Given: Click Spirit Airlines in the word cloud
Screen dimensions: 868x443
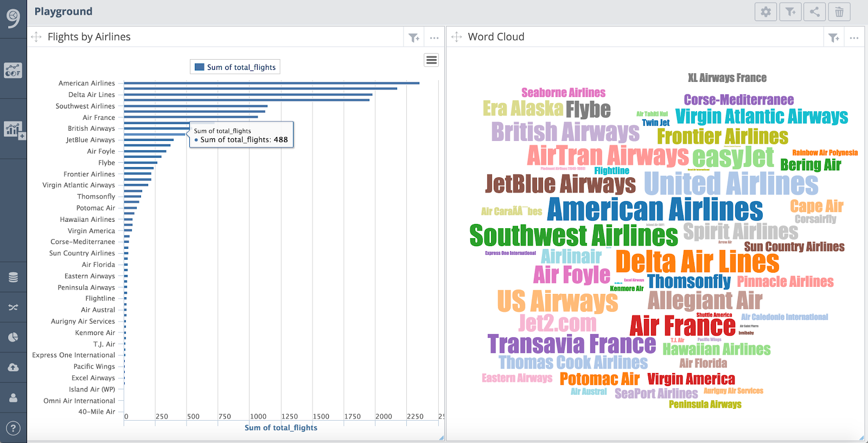Looking at the screenshot, I should (741, 232).
